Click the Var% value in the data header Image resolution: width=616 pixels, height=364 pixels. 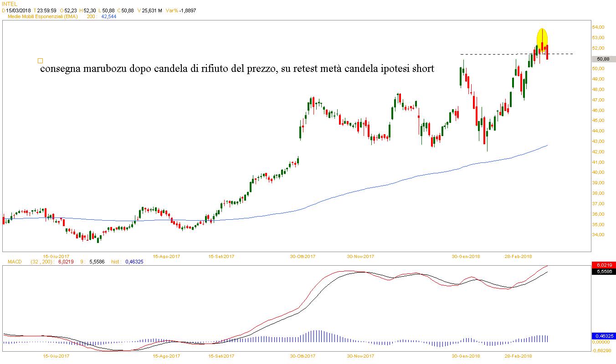(x=187, y=10)
